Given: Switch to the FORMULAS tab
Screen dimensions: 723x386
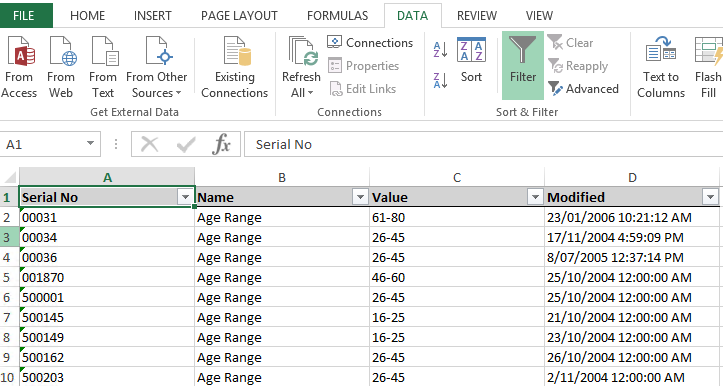Looking at the screenshot, I should 338,16.
